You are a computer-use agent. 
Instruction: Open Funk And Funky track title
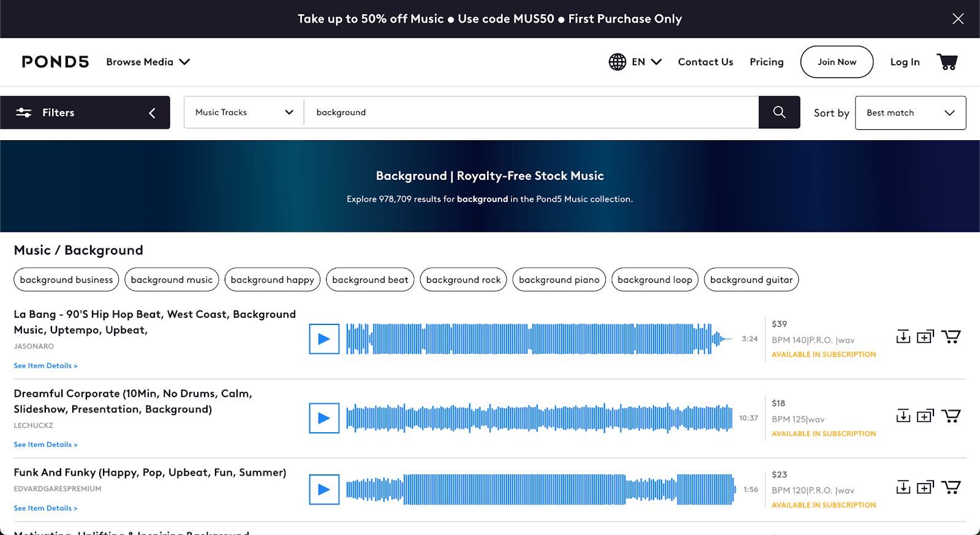click(150, 473)
